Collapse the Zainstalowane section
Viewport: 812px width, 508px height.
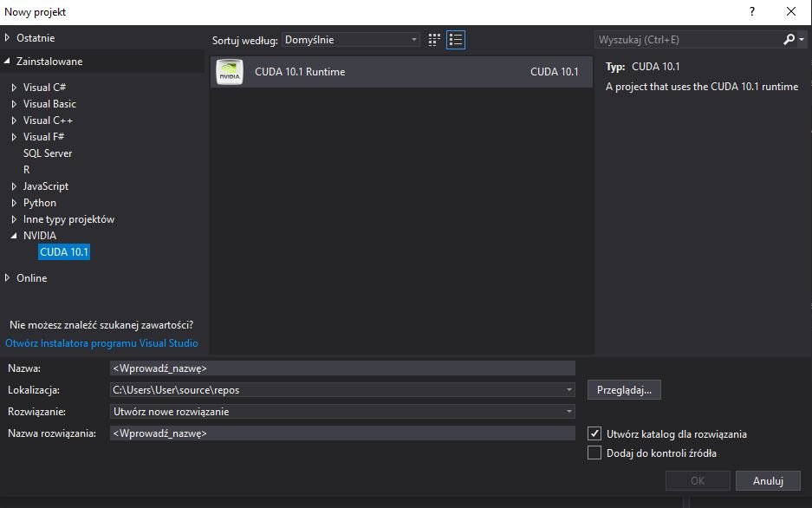7,61
